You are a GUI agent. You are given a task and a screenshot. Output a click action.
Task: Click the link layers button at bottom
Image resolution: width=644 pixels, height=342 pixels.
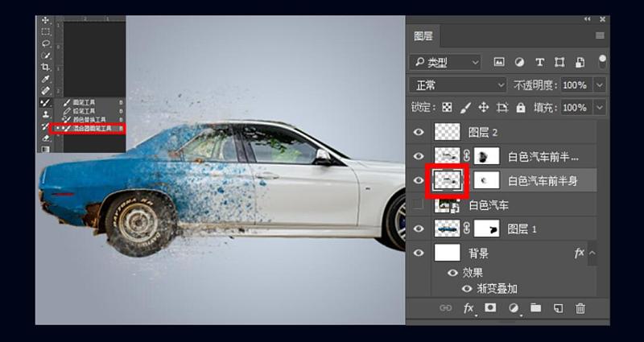446,308
